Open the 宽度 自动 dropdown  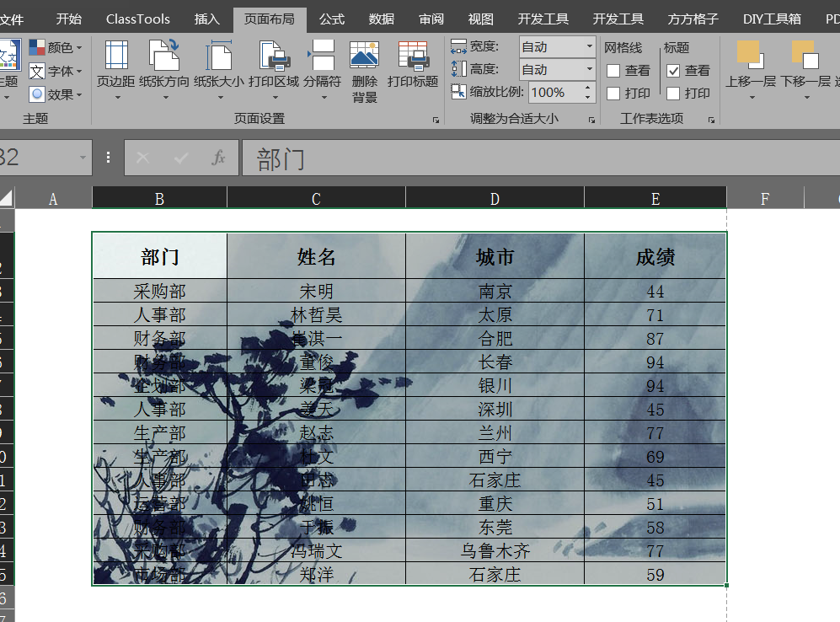click(x=589, y=46)
